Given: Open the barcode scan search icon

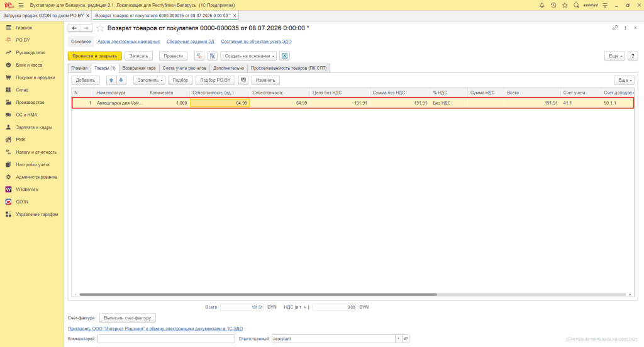Looking at the screenshot, I should (243, 80).
